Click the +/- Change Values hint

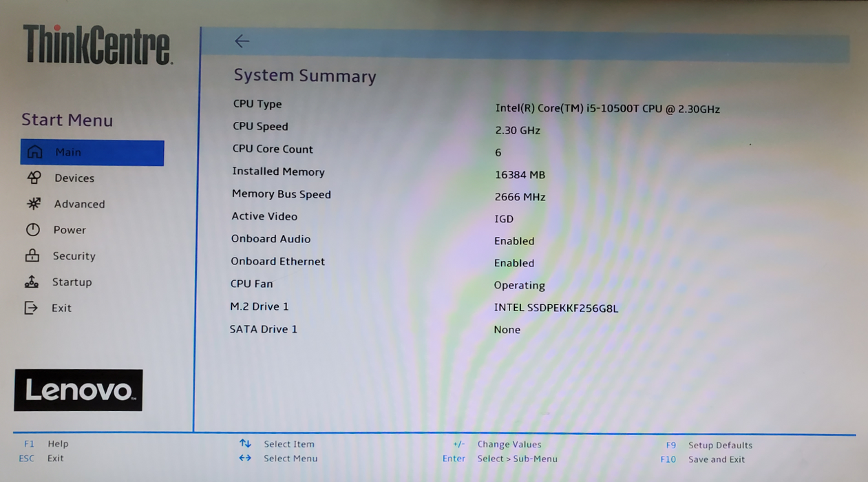[497, 445]
